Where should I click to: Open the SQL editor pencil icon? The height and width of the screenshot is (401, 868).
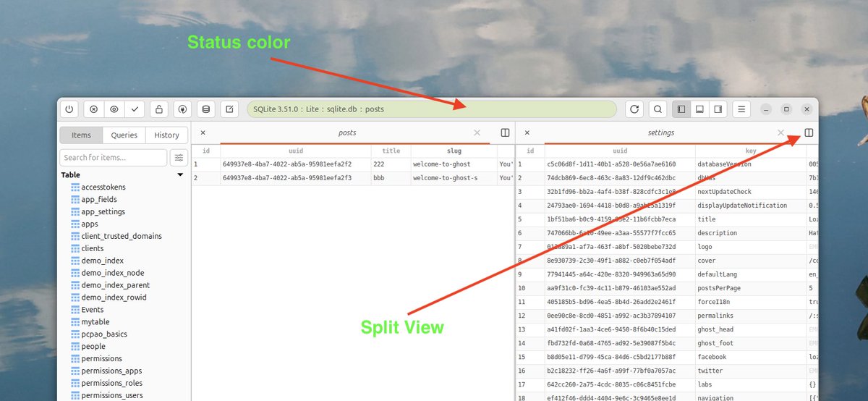click(x=229, y=109)
